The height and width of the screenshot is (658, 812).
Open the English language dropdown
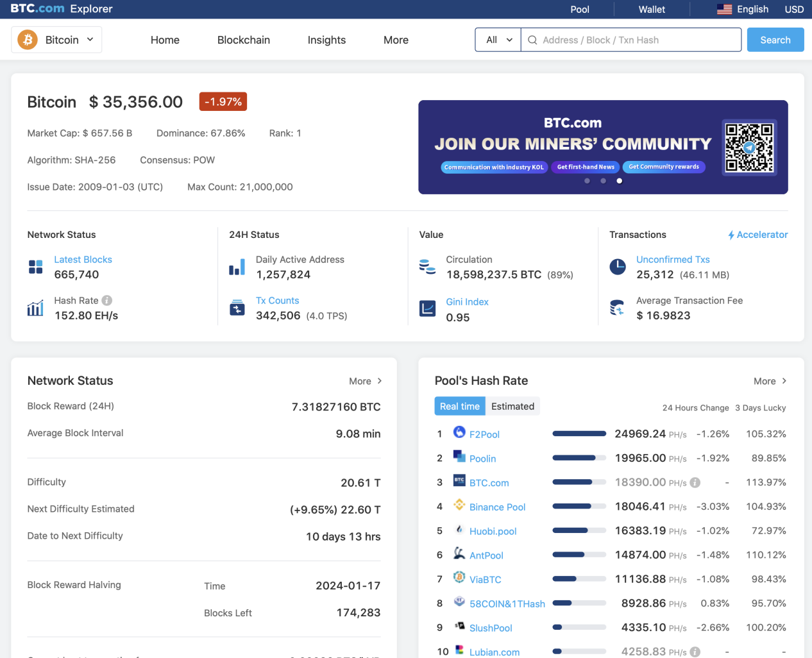[x=743, y=9]
